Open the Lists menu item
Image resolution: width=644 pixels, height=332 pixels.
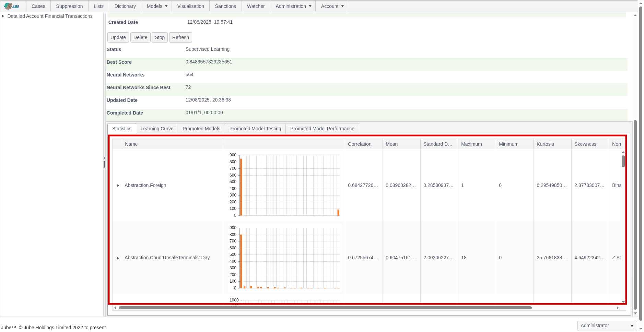click(98, 6)
